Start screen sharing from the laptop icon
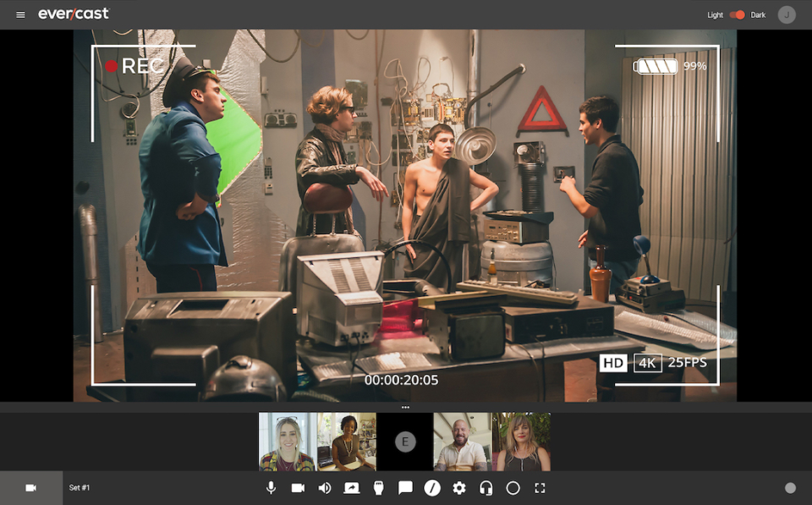812x505 pixels. tap(352, 488)
